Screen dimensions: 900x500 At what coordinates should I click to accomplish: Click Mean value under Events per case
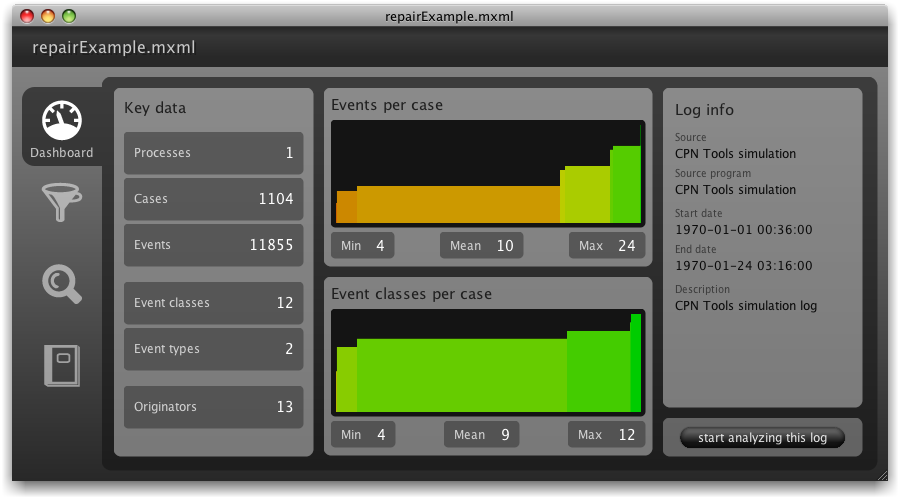(482, 246)
